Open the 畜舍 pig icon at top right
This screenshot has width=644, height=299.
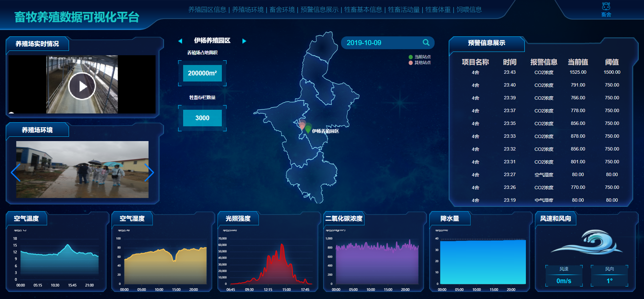pos(606,9)
